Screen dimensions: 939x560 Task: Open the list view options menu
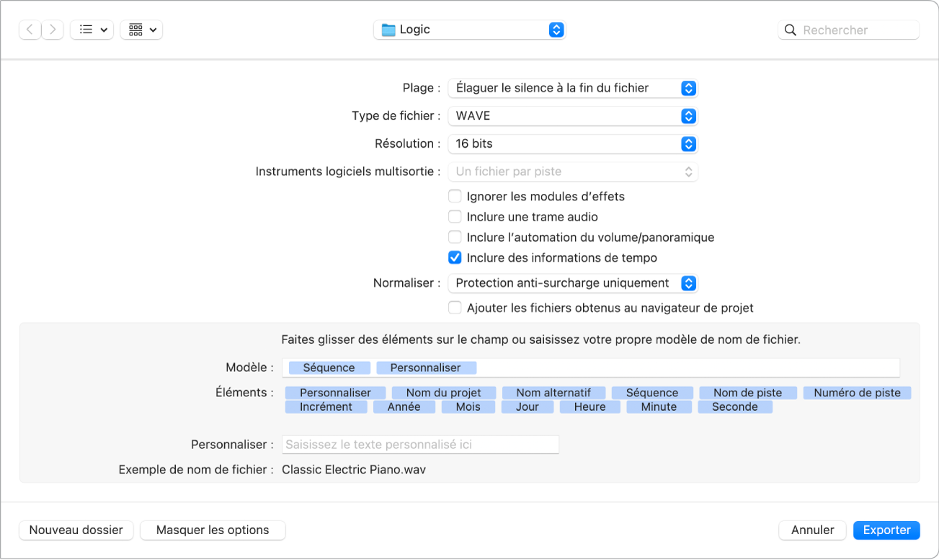(x=92, y=30)
